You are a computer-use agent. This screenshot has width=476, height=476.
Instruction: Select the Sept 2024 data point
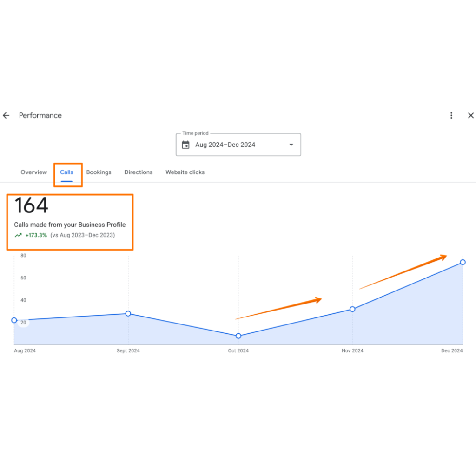point(128,314)
